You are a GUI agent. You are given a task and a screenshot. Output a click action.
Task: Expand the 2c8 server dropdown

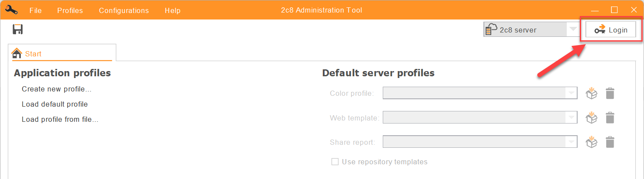(x=531, y=30)
